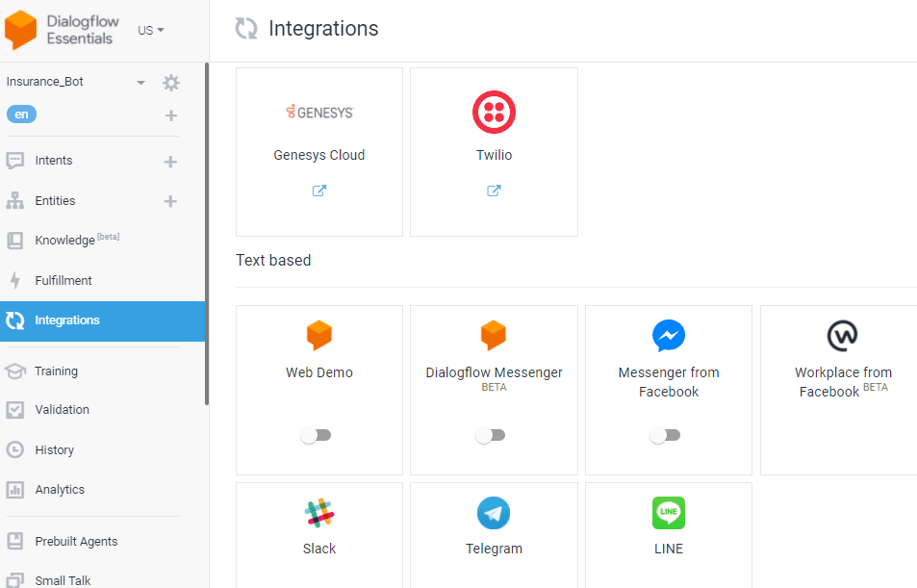Open the Web Demo card title
The width and height of the screenshot is (917, 588).
(319, 372)
